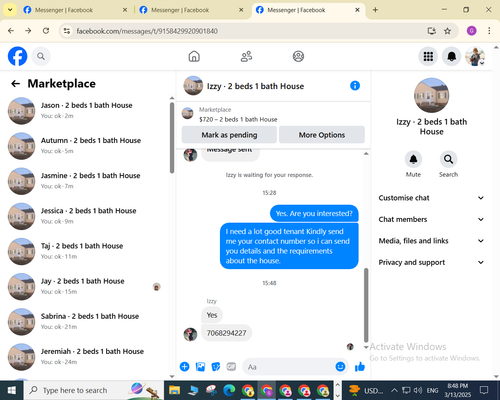Choose a sticker icon in composer
This screenshot has height=400, width=500.
[x=216, y=367]
